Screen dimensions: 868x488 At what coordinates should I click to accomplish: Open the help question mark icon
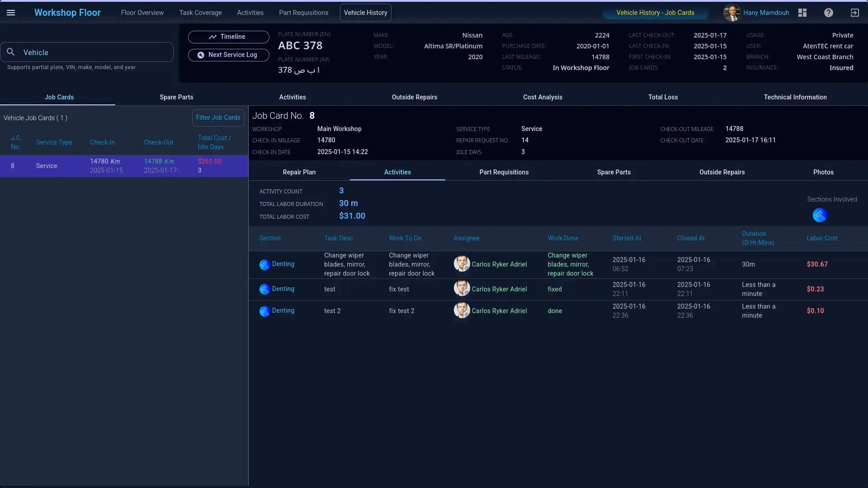[x=828, y=13]
